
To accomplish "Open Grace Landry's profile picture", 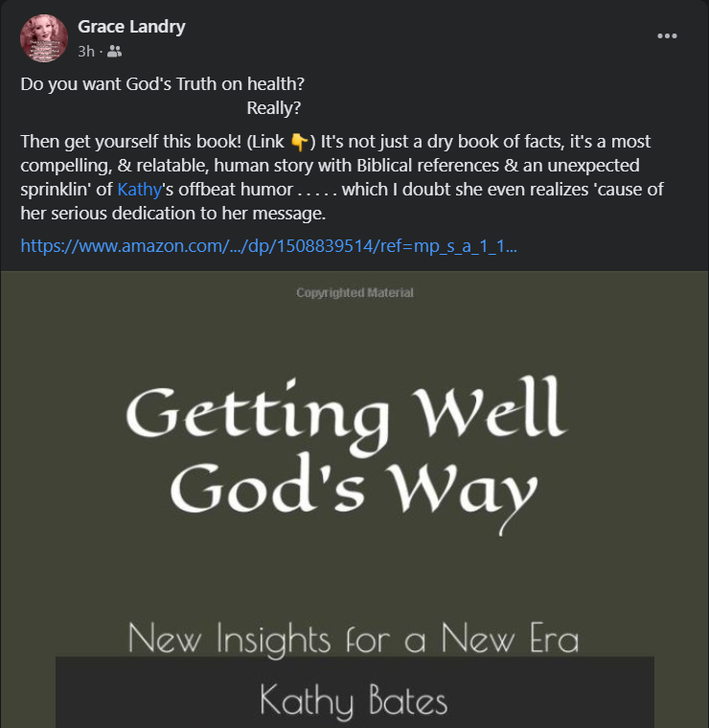I will 44,38.
